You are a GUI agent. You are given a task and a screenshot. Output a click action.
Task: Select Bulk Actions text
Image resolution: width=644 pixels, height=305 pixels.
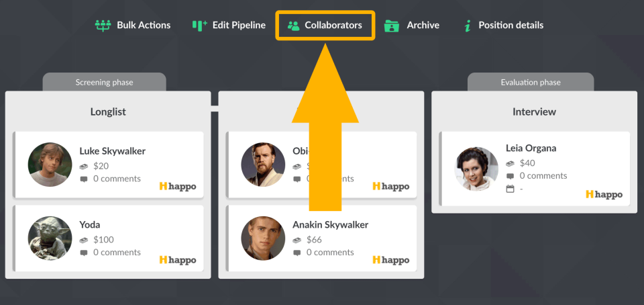[144, 26]
